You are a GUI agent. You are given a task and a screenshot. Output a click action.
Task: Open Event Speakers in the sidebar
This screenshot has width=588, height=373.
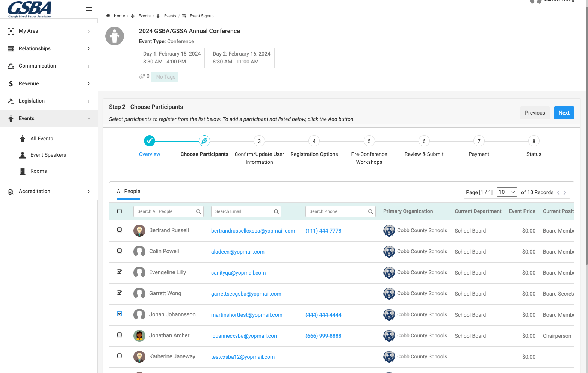48,155
